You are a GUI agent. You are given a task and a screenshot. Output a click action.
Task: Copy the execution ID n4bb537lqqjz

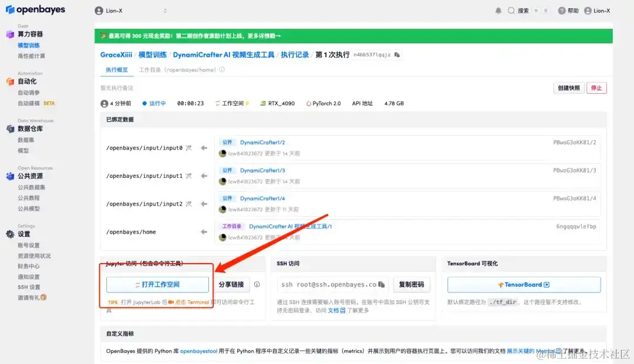pyautogui.click(x=397, y=55)
